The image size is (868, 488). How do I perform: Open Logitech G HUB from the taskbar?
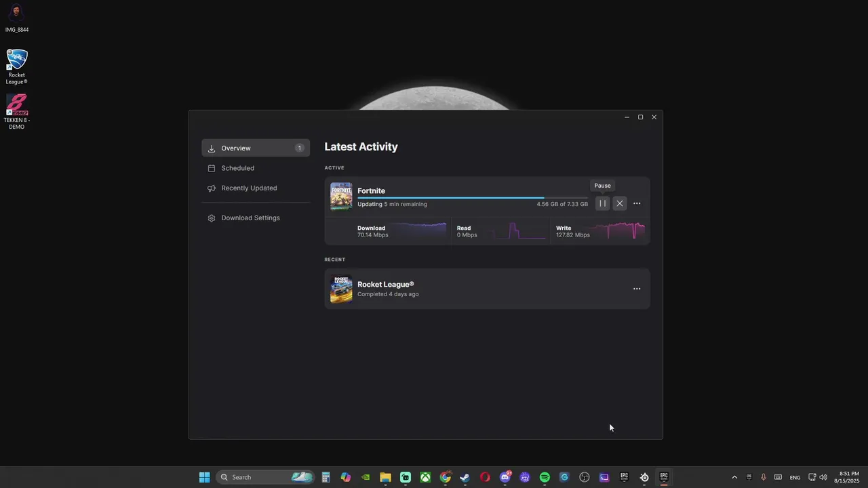(564, 477)
